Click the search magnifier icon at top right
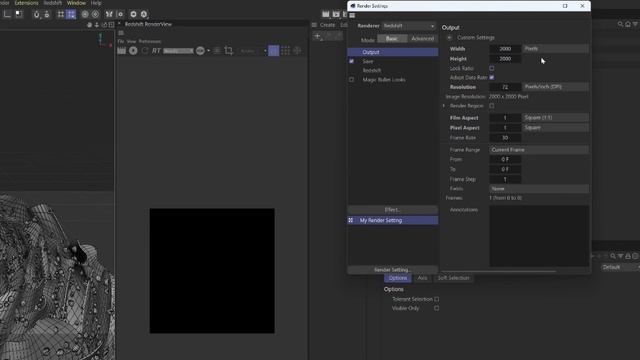The height and width of the screenshot is (360, 640). click(x=620, y=24)
